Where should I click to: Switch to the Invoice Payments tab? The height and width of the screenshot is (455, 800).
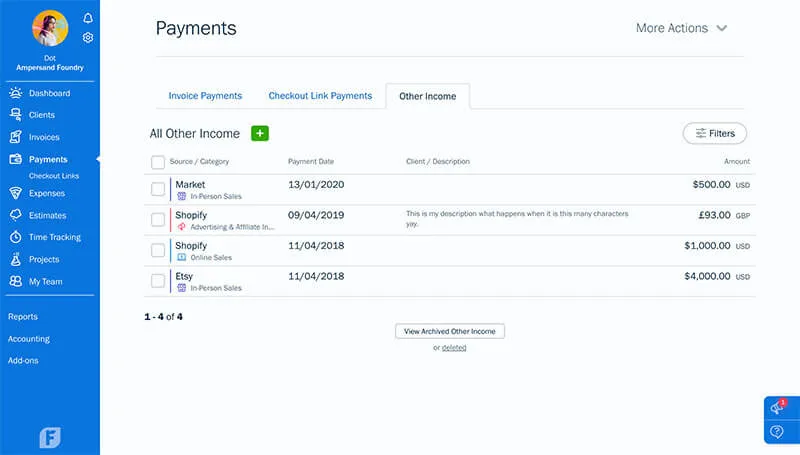[x=205, y=96]
